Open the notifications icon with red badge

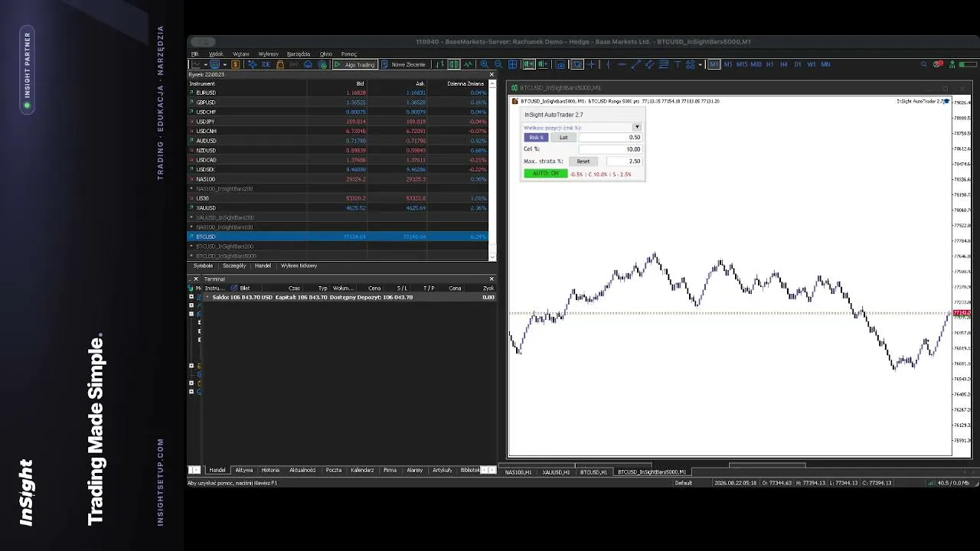937,64
